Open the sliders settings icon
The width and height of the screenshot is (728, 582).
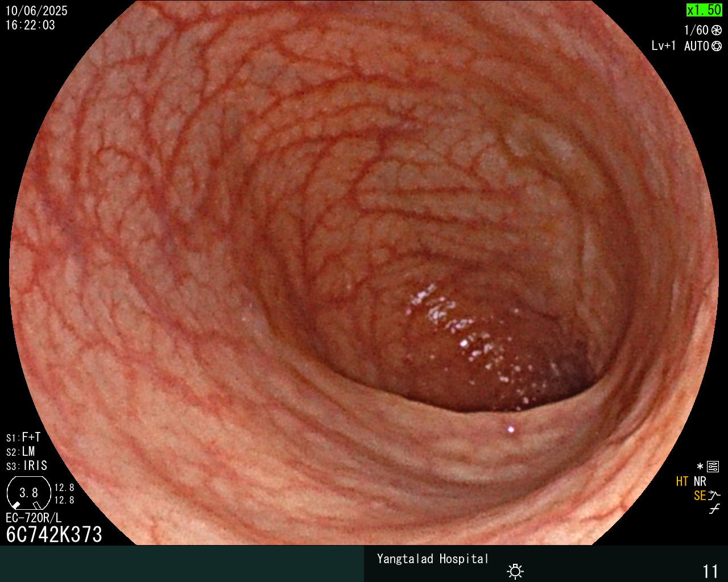pyautogui.click(x=713, y=467)
